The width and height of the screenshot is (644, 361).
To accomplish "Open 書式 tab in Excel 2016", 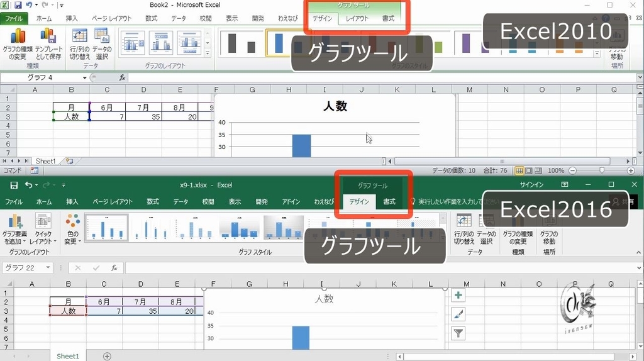I will click(x=389, y=202).
